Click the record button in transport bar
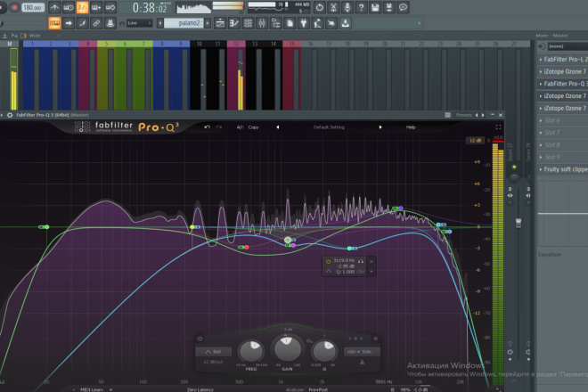This screenshot has height=392, width=588. 14,7
